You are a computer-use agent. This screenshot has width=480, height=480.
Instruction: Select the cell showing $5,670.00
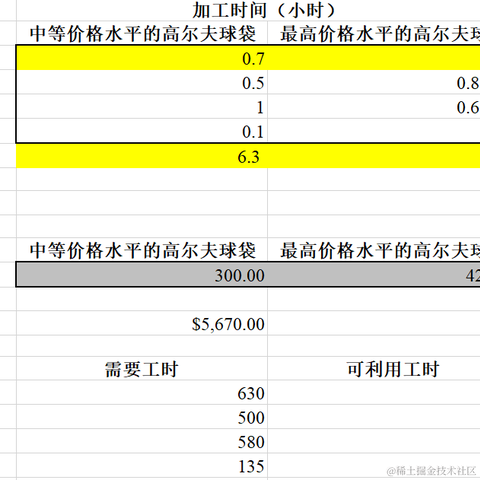pos(142,323)
